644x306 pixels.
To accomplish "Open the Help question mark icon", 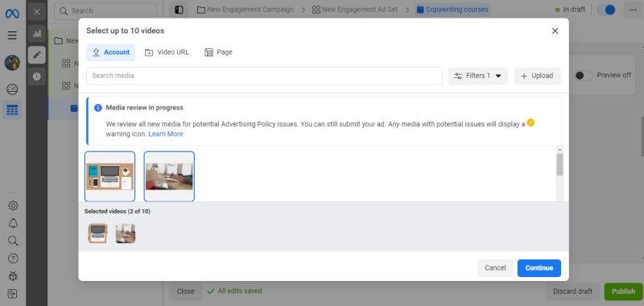I will tap(13, 258).
